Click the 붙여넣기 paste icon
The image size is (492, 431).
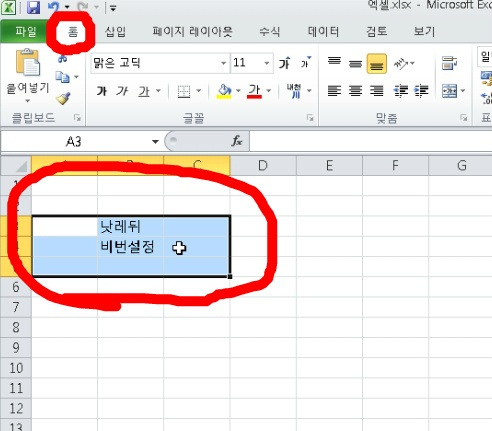pos(28,62)
